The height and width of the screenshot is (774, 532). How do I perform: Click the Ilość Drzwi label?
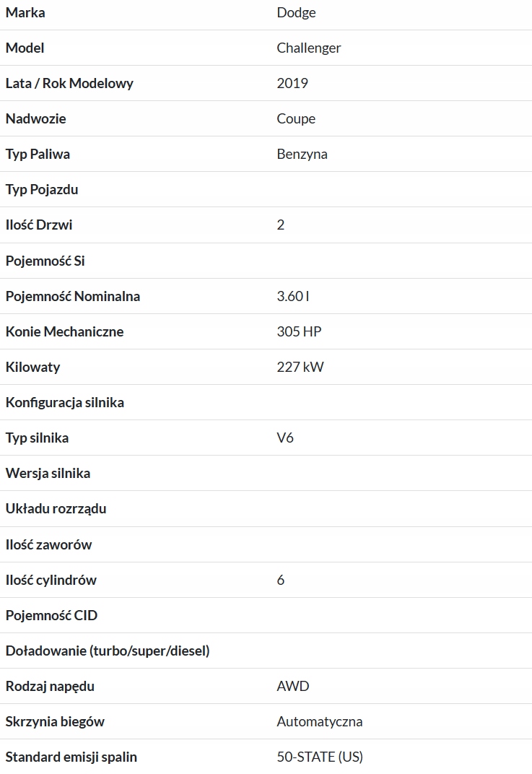pos(39,225)
